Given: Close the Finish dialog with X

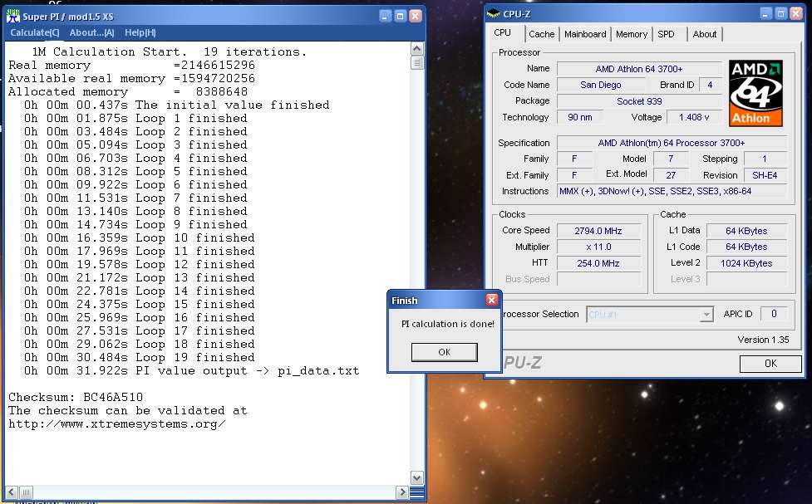Looking at the screenshot, I should 491,300.
